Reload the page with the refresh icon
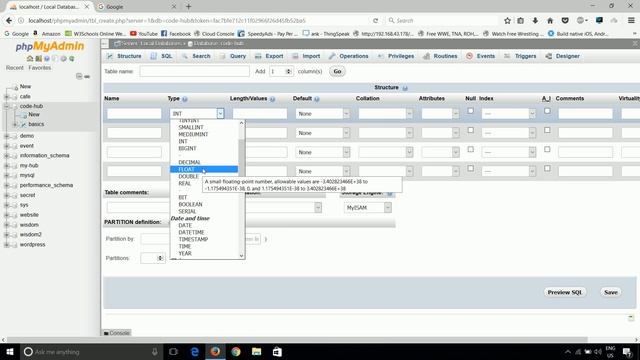 pyautogui.click(x=376, y=20)
